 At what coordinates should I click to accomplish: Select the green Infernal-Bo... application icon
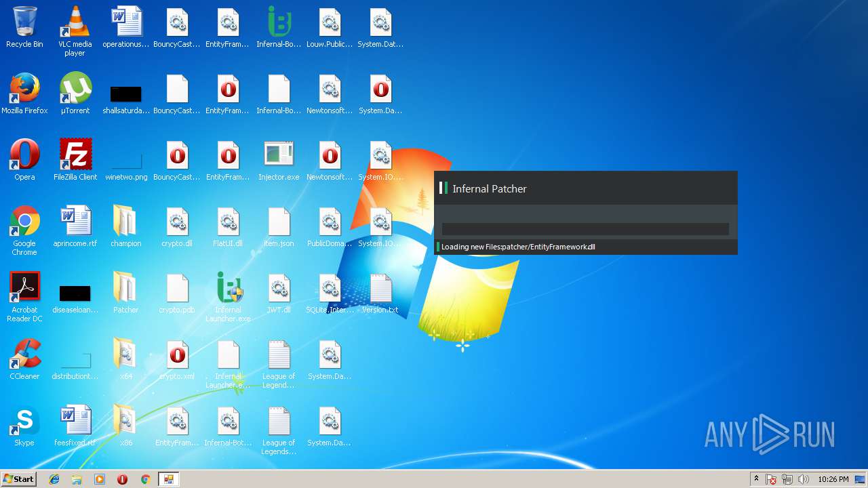(x=279, y=27)
